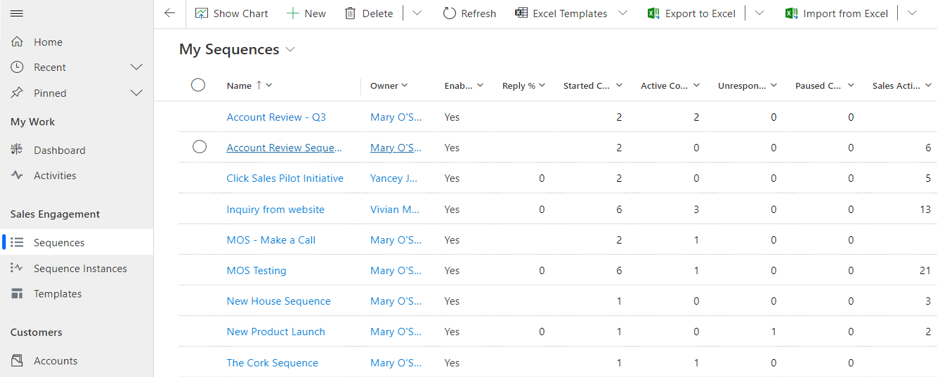Open the MOS - Make a Call sequence
The image size is (937, 377).
[x=271, y=240]
